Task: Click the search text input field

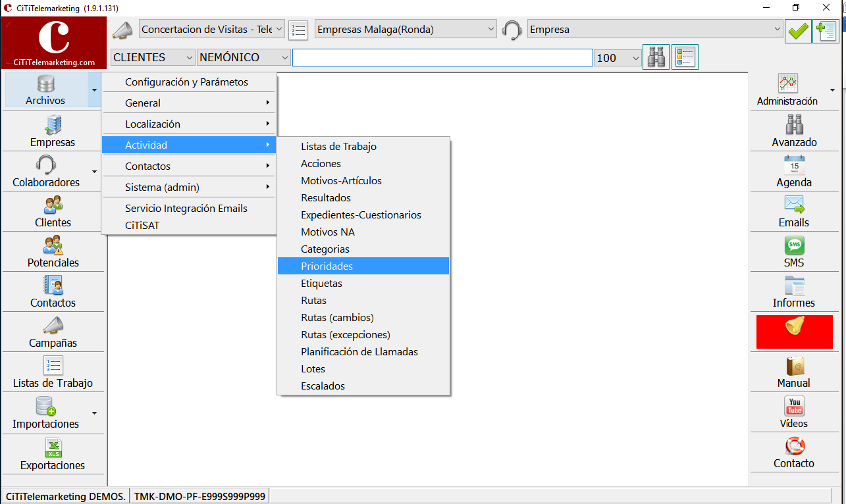Action: pos(442,58)
